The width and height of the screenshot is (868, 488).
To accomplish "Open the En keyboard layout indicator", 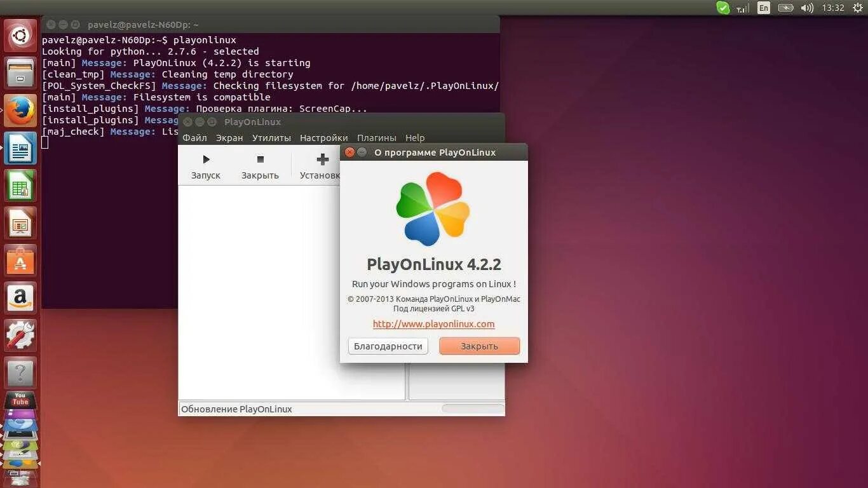I will coord(764,8).
